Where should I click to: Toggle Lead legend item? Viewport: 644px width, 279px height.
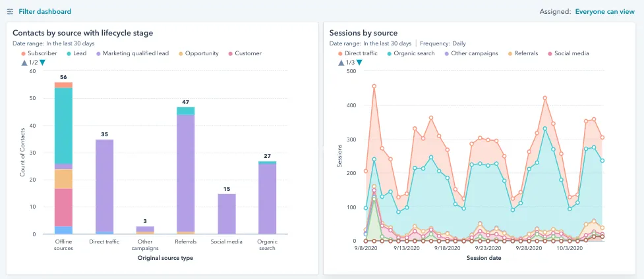click(x=76, y=53)
